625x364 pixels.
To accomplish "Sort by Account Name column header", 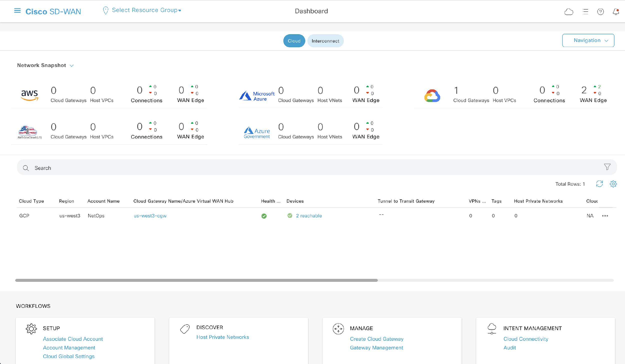I will (103, 201).
